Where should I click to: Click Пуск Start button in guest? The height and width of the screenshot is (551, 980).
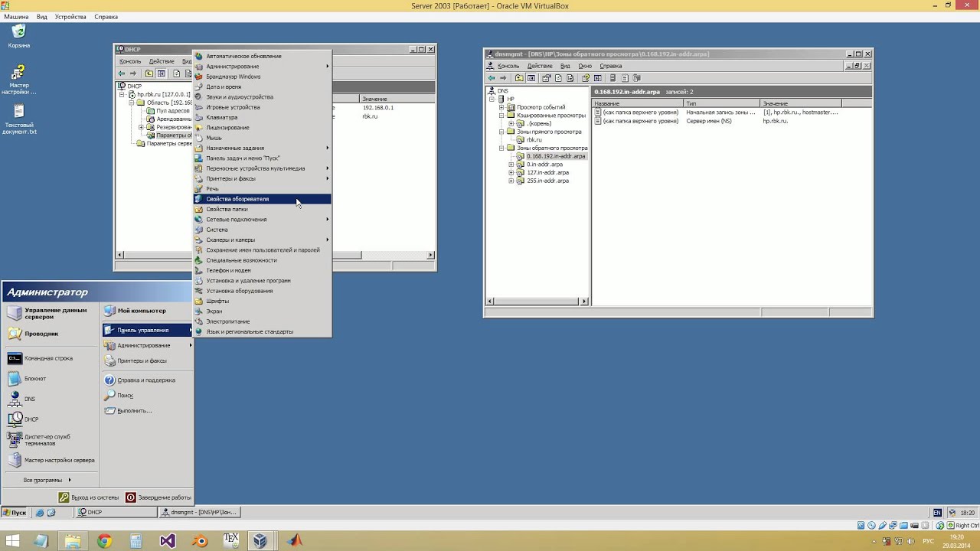15,513
